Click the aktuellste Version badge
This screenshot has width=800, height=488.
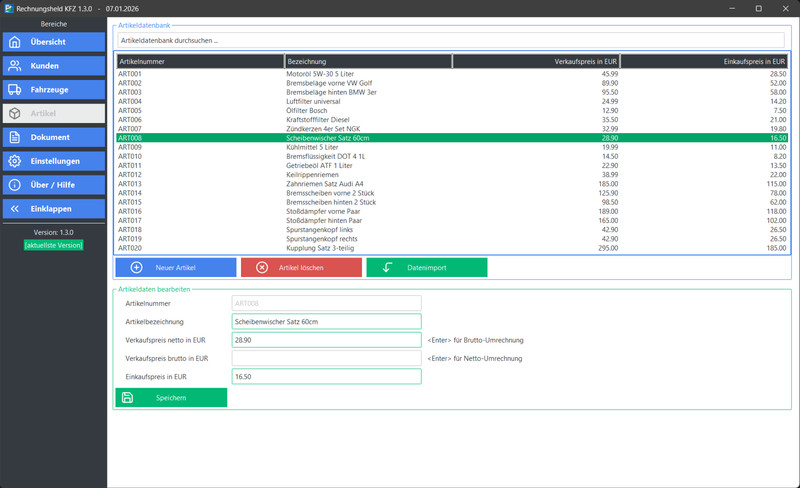tap(54, 246)
